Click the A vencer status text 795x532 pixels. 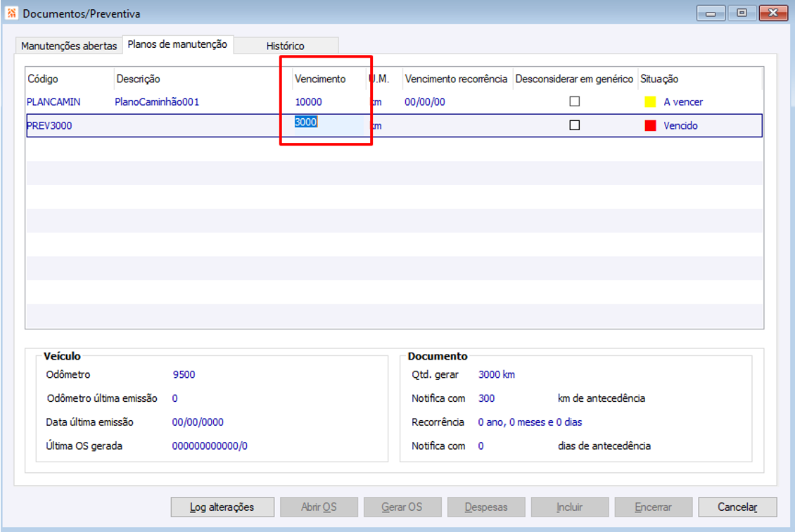683,102
